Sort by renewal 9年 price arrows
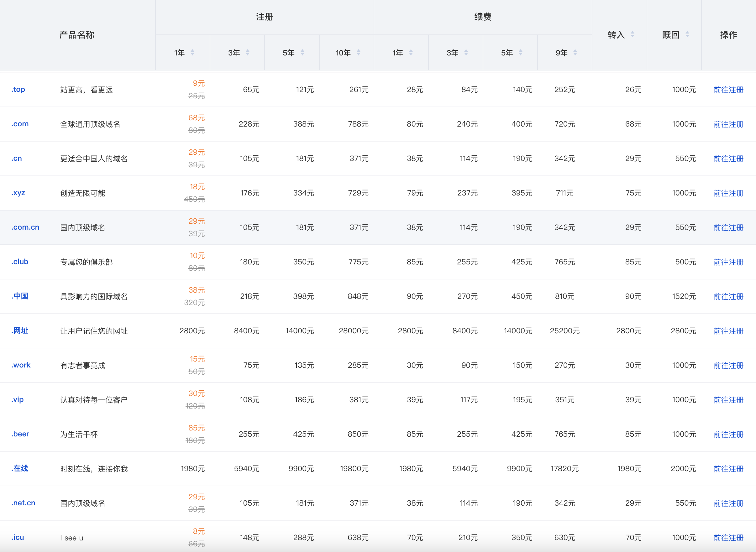 (x=575, y=52)
